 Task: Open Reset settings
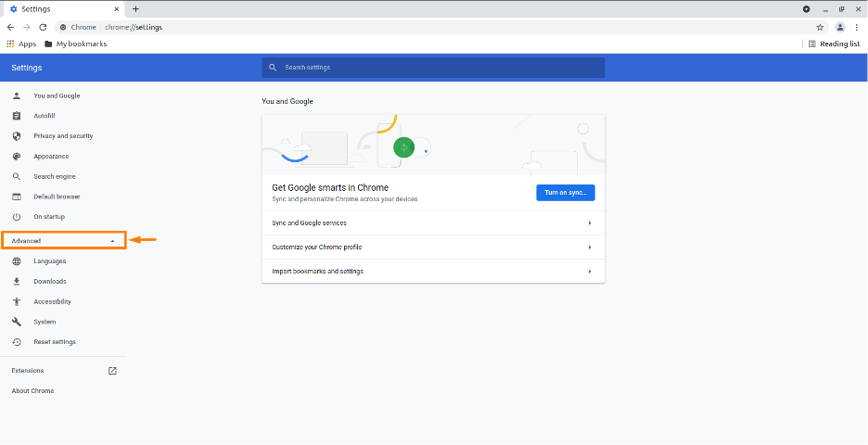pos(55,342)
